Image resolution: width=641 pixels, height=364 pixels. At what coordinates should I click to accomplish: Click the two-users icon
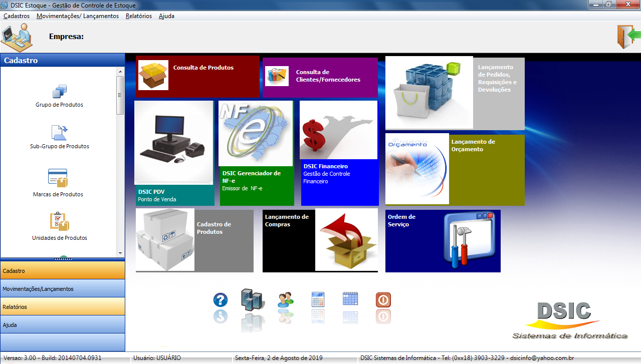coord(286,300)
